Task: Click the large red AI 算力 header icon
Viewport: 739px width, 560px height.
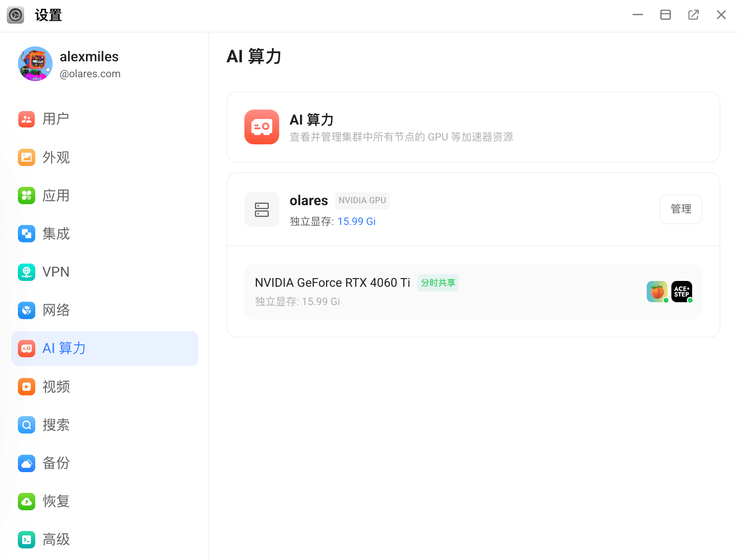Action: coord(262,127)
